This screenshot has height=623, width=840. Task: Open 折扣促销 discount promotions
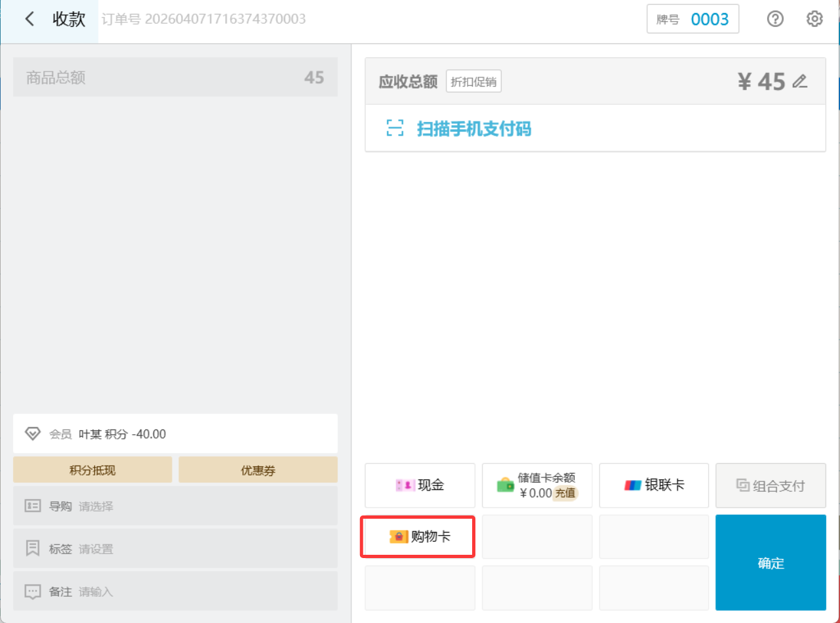[x=473, y=82]
